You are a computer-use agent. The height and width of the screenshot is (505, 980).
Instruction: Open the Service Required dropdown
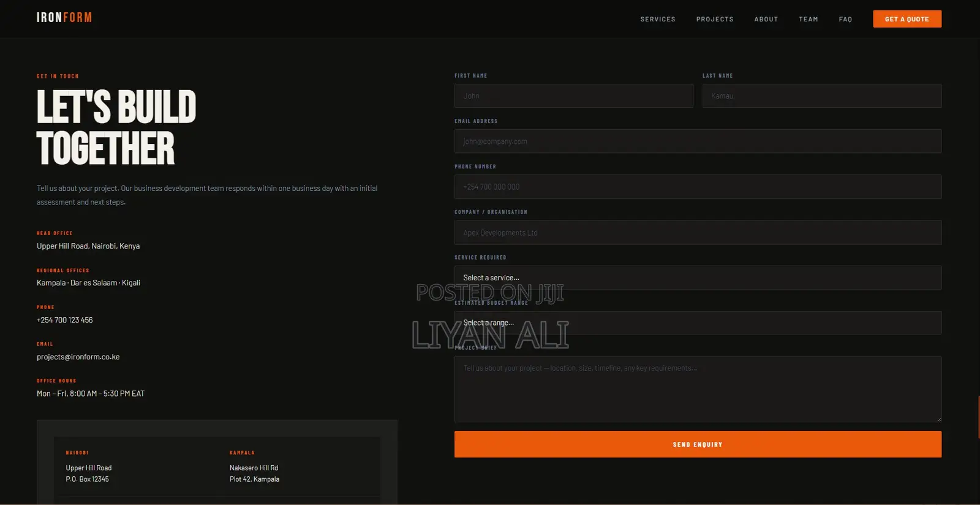click(698, 278)
